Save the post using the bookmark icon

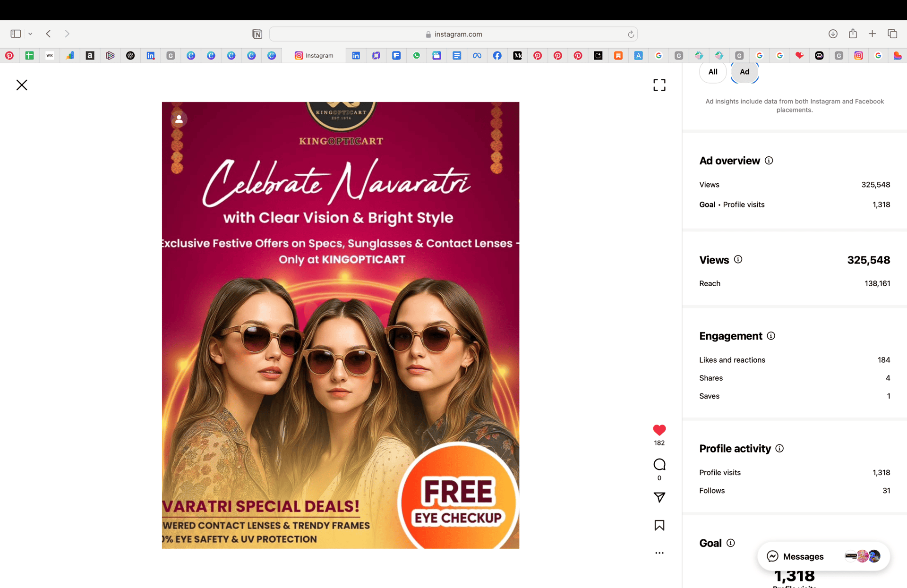pyautogui.click(x=659, y=525)
